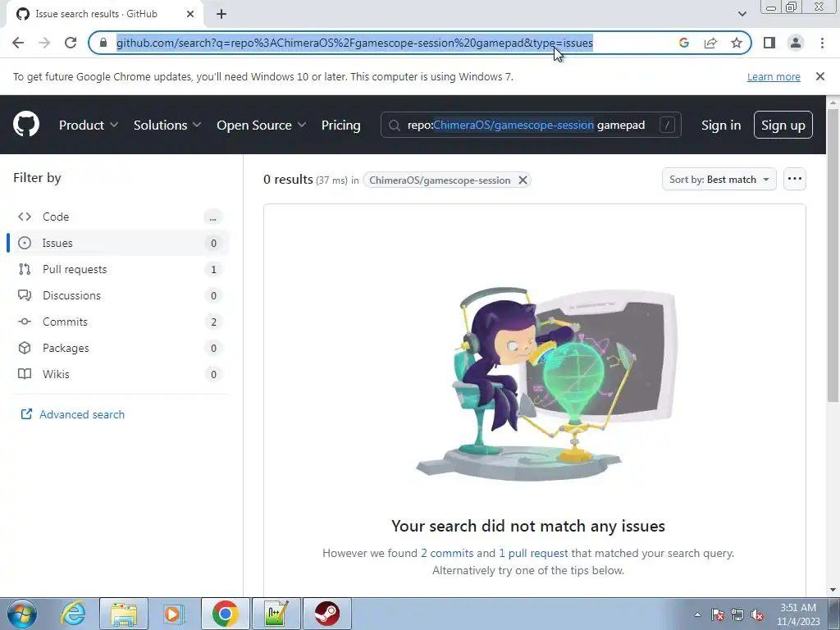
Task: Select the Issues filter
Action: point(118,243)
